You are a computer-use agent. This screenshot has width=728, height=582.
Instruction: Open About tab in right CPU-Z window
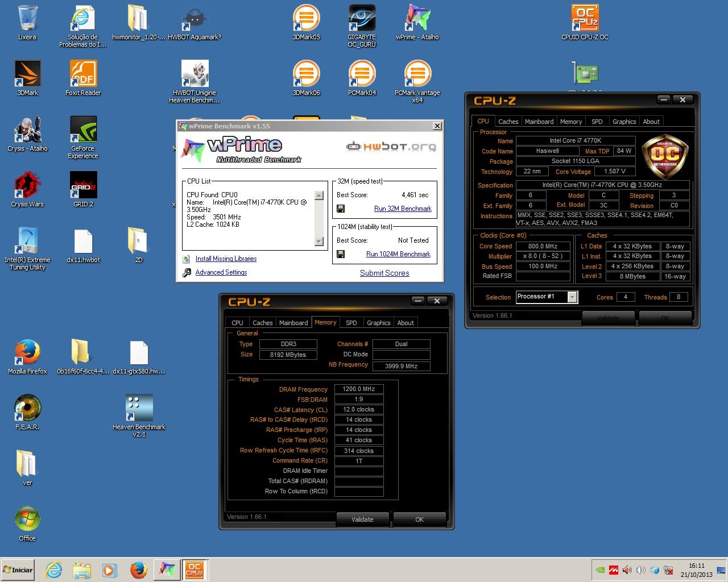(x=651, y=122)
